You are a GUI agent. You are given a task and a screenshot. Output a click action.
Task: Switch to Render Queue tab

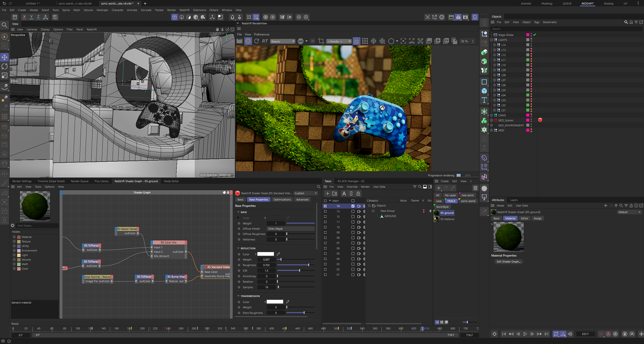[79, 181]
